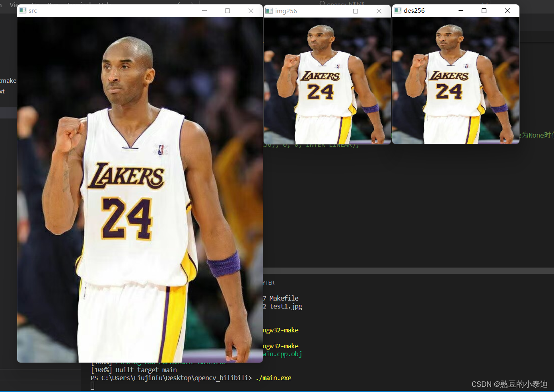Click the img256 window's app icon

pyautogui.click(x=269, y=11)
